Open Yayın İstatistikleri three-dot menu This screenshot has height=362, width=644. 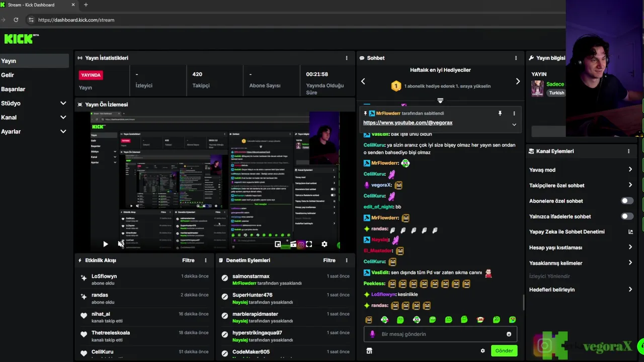coord(346,58)
